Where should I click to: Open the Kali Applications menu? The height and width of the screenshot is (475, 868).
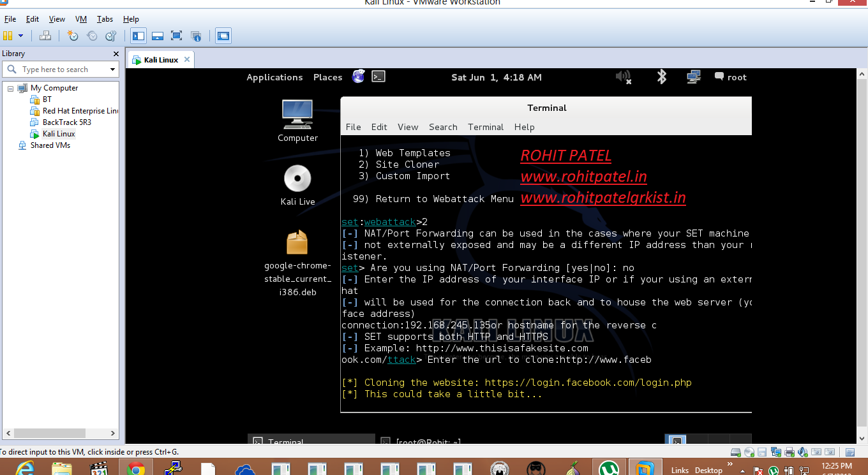click(x=274, y=77)
